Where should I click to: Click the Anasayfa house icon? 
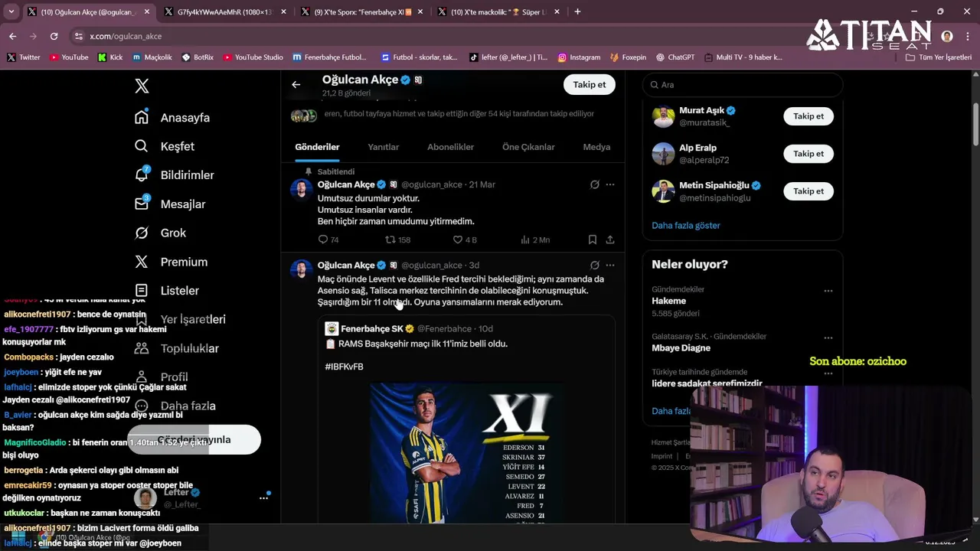tap(142, 117)
